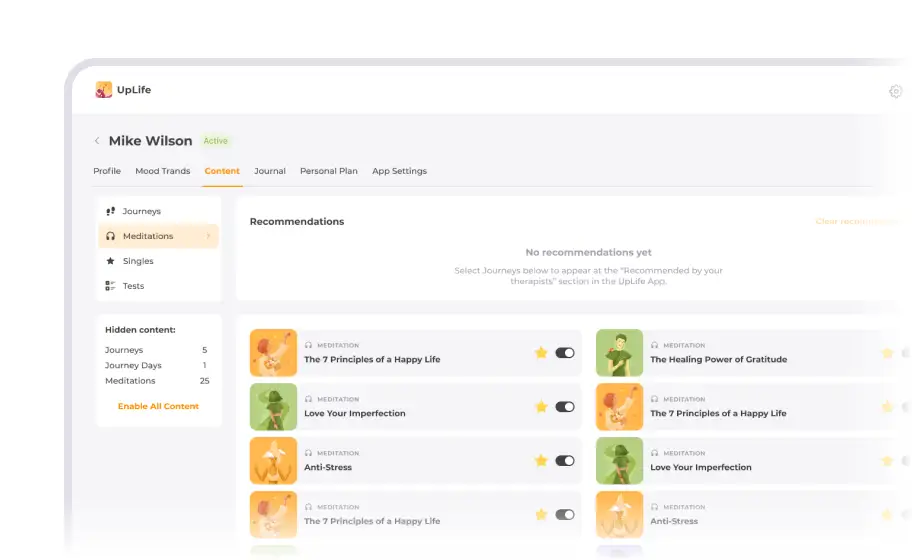Open settings via the gear icon
Screen dimensions: 912x560
point(895,91)
